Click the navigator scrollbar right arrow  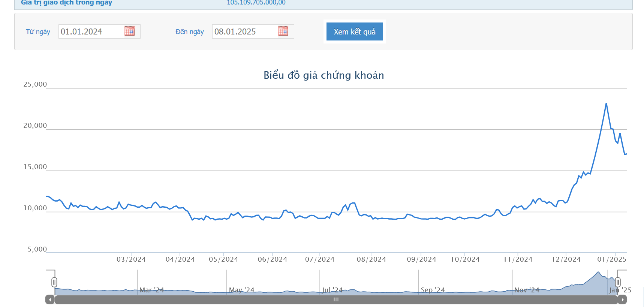coord(622,300)
